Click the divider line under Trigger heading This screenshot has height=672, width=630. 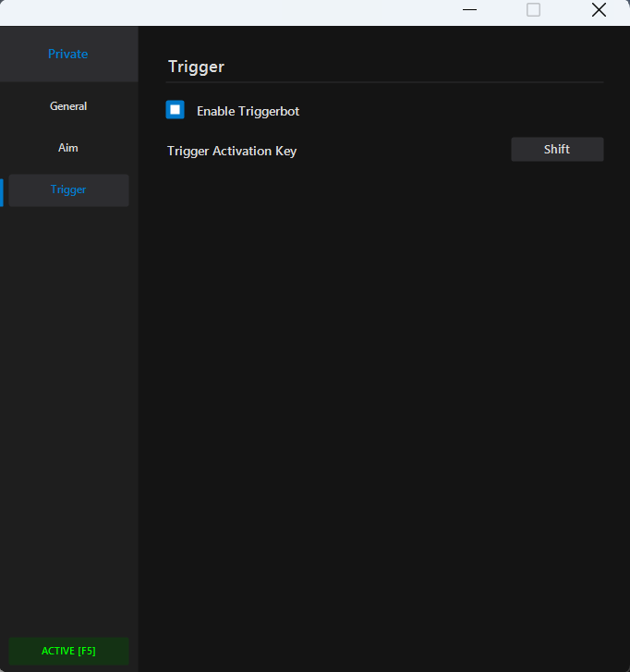[384, 82]
